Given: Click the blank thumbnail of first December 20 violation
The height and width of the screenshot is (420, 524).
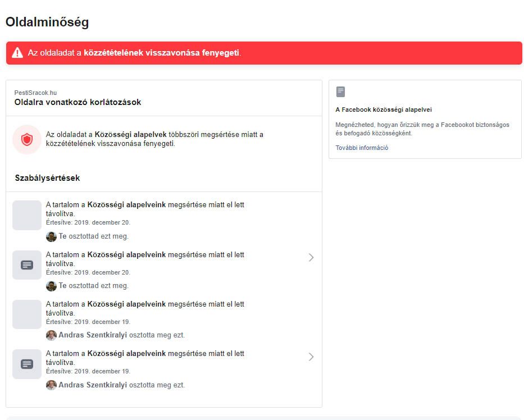Looking at the screenshot, I should coord(27,215).
